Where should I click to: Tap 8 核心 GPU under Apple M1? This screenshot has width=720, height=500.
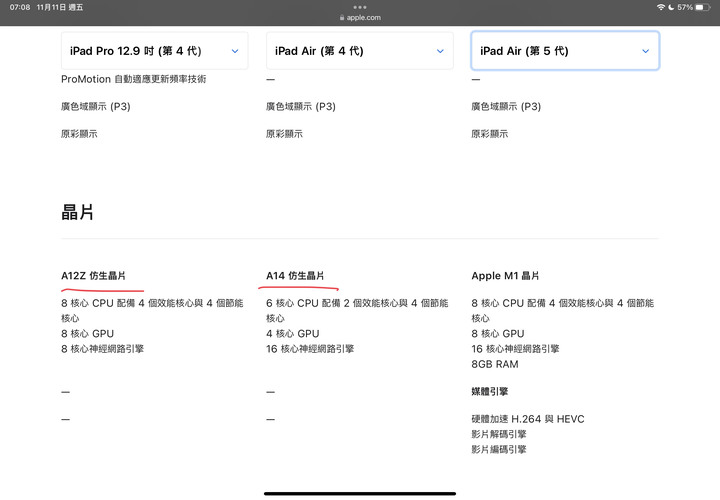point(498,334)
